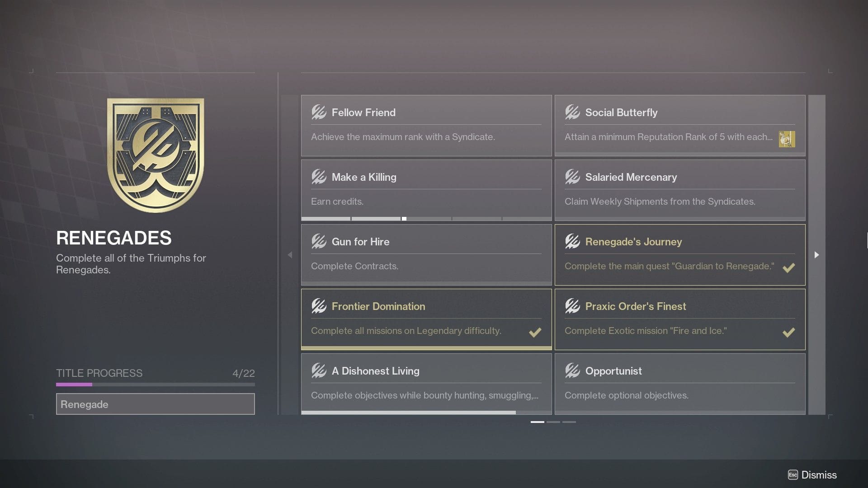
Task: Click the Praxic Order's Finest checkmark
Action: tap(789, 333)
